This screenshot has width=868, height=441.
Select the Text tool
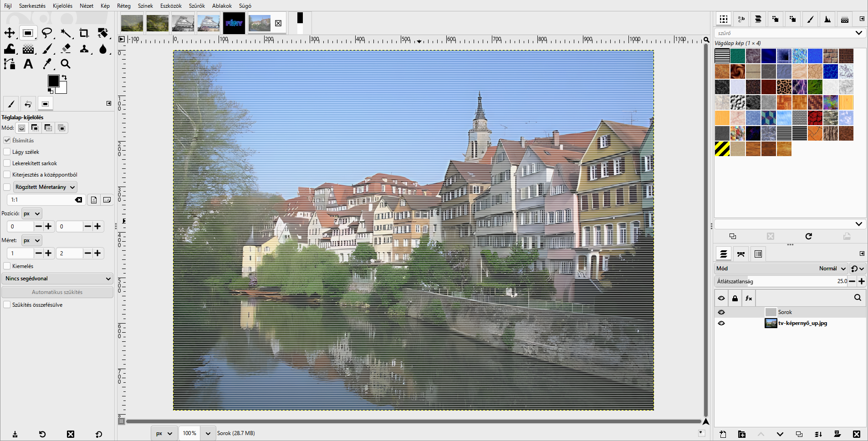point(28,64)
